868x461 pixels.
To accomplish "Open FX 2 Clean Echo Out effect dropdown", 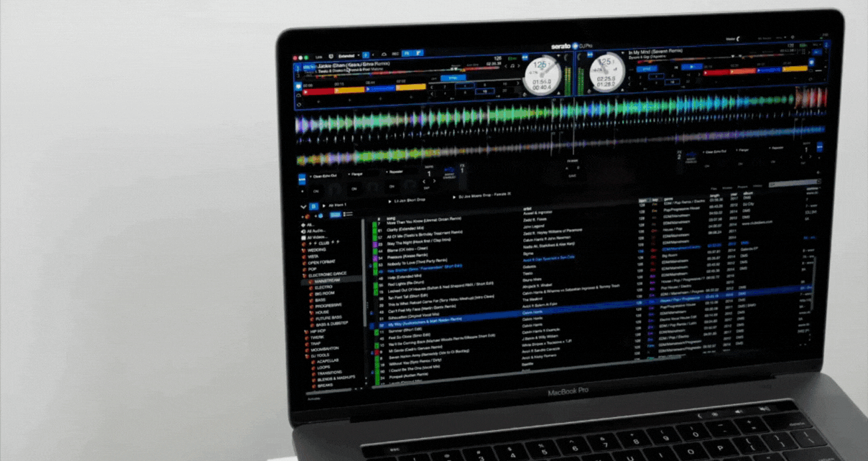I will click(x=714, y=152).
